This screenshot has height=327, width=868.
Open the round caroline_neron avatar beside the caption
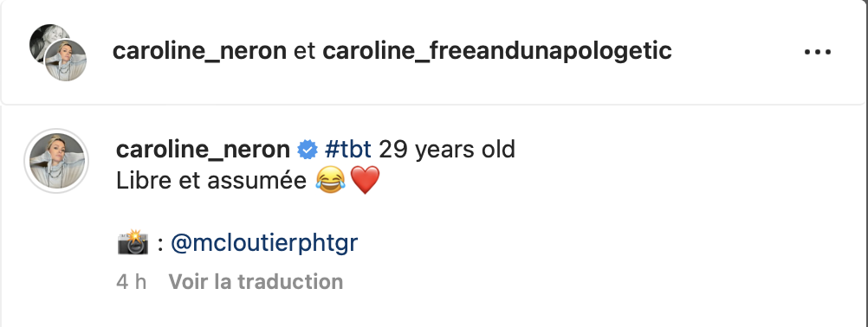(x=56, y=161)
